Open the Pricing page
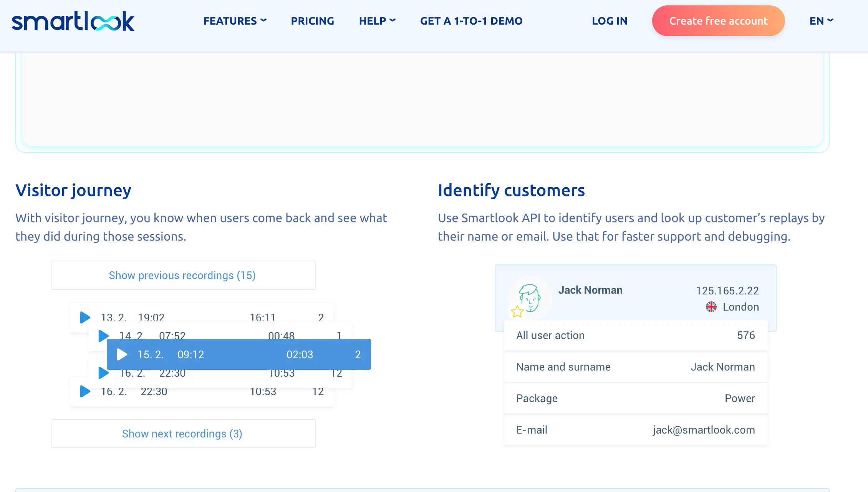The height and width of the screenshot is (492, 868). 312,21
